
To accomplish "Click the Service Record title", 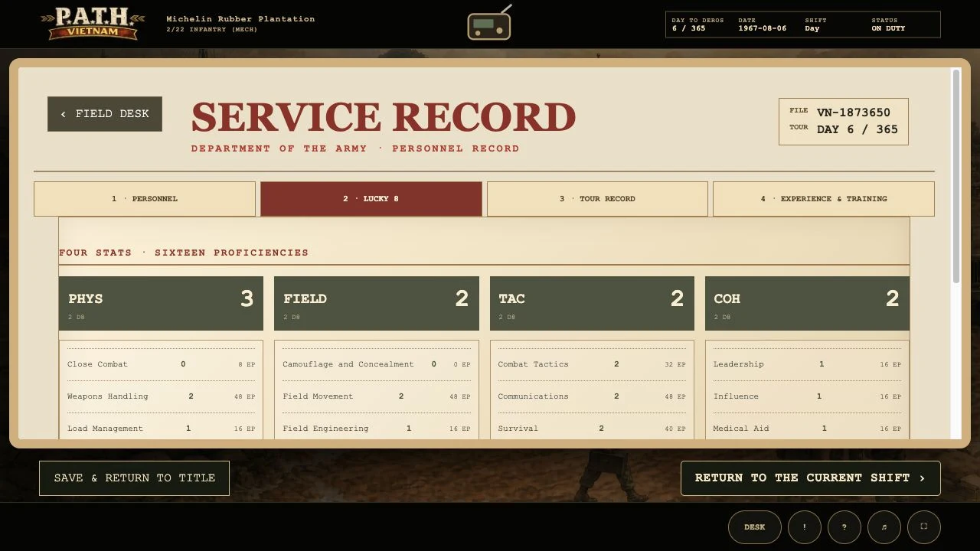I will [383, 117].
